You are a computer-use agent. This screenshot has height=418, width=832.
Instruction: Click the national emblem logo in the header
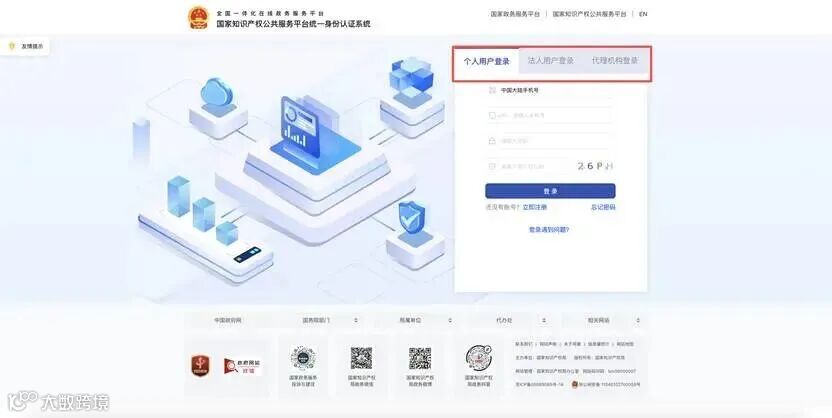pyautogui.click(x=198, y=18)
